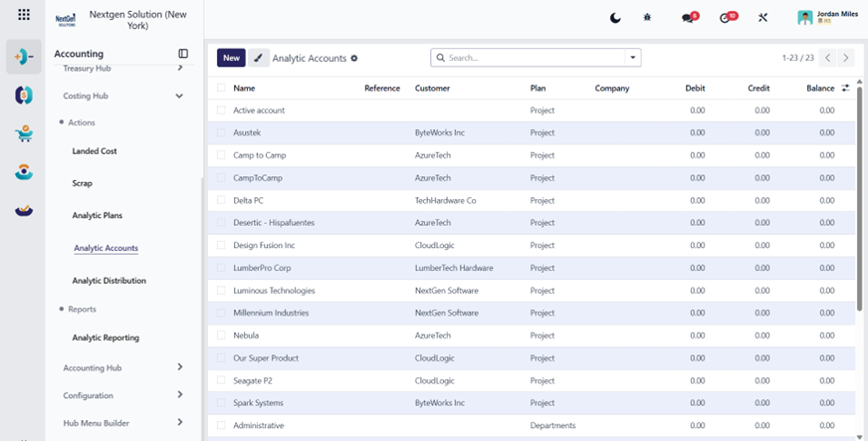
Task: Open Analytic Distribution menu item
Action: click(x=109, y=281)
